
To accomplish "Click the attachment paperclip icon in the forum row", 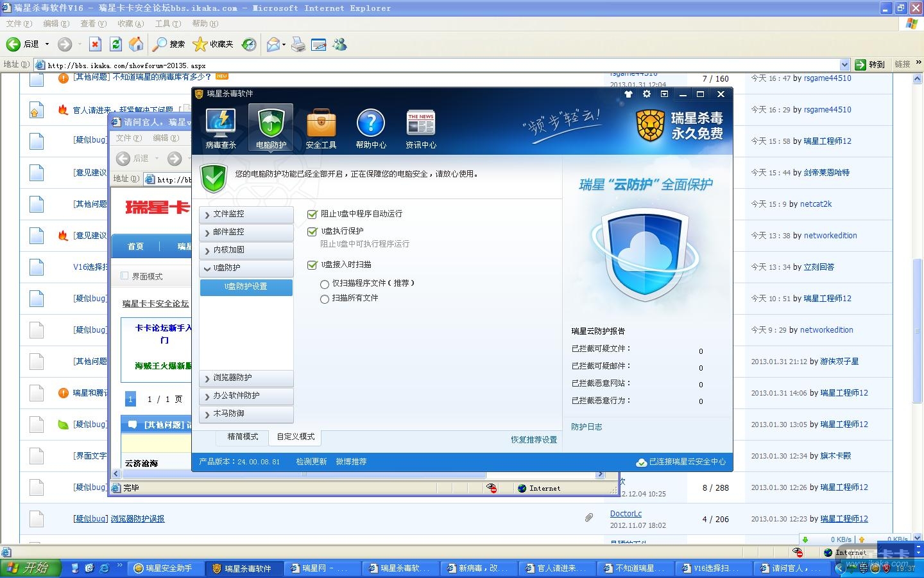I will pyautogui.click(x=588, y=518).
